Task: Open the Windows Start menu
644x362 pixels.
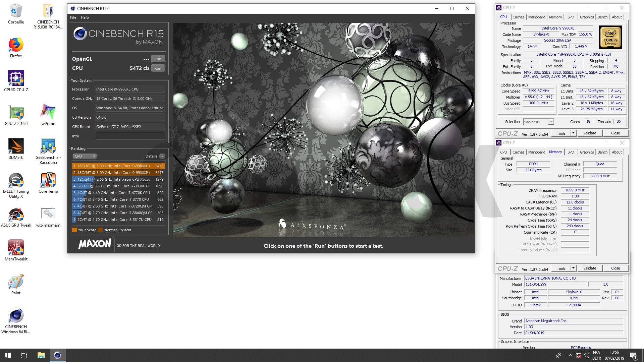Action: click(8, 355)
